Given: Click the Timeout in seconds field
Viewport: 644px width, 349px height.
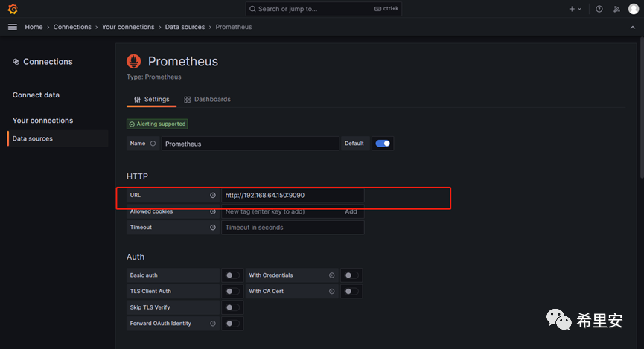Looking at the screenshot, I should [293, 228].
